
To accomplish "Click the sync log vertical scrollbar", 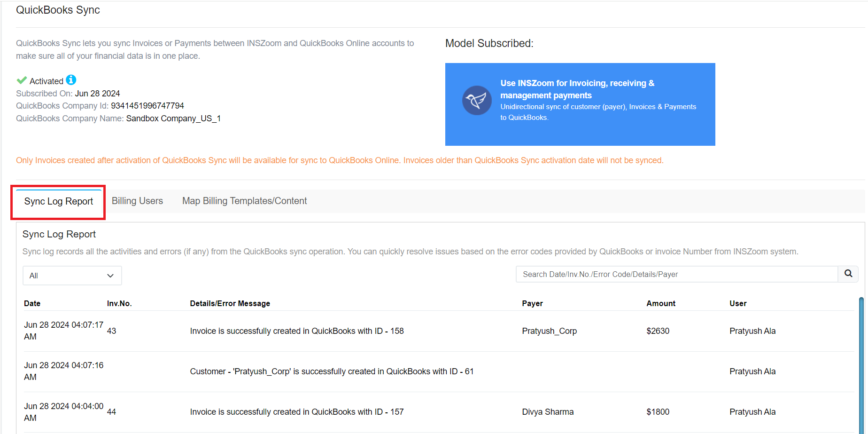I will (x=861, y=362).
